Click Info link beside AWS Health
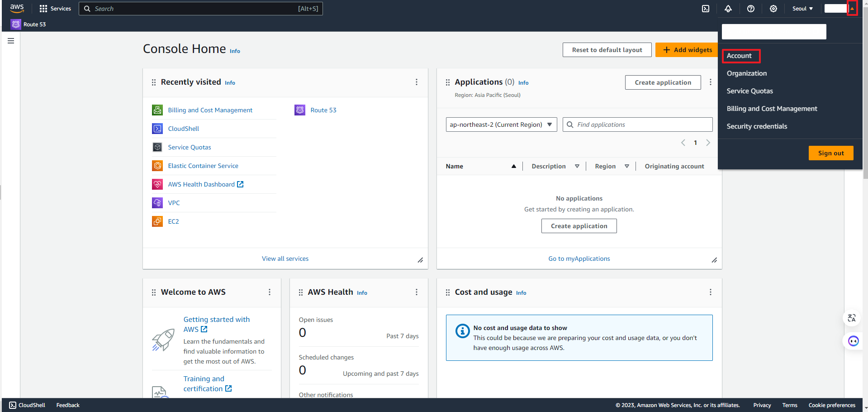 tap(362, 293)
